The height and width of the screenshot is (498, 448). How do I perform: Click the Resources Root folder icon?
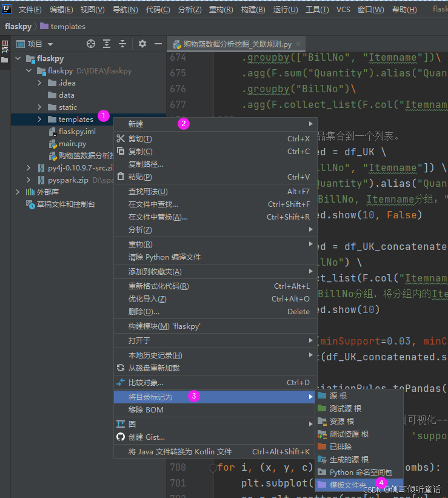coord(322,421)
